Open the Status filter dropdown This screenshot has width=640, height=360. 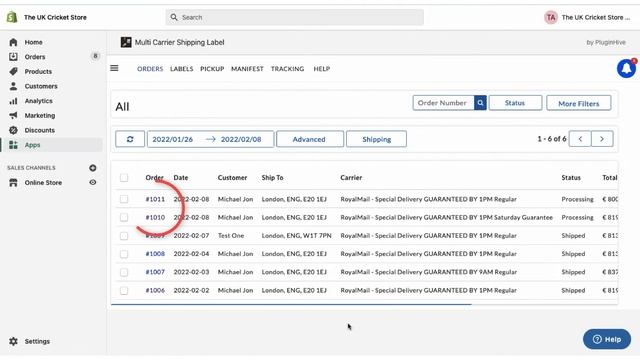click(515, 103)
